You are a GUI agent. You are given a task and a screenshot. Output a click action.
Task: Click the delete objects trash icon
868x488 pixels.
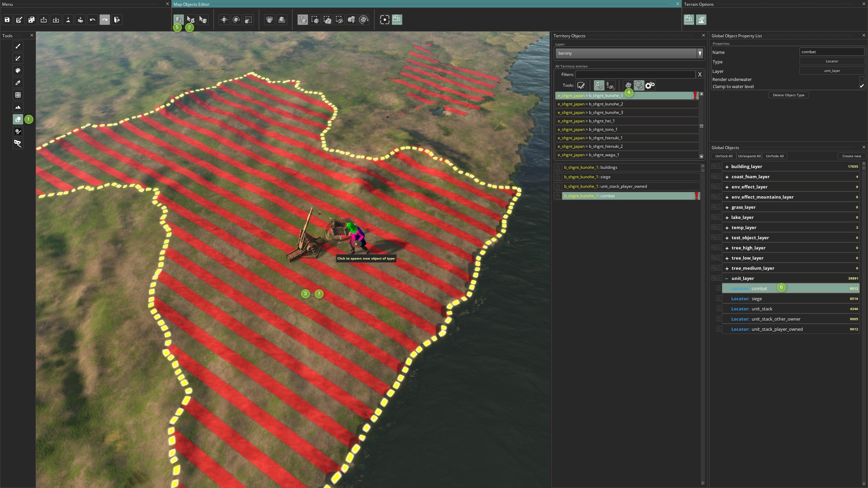302,20
